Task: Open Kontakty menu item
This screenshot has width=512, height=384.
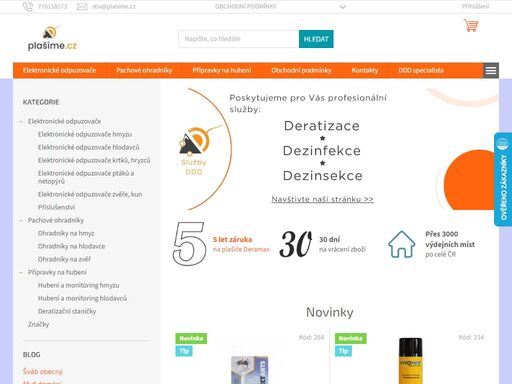Action: (365, 70)
